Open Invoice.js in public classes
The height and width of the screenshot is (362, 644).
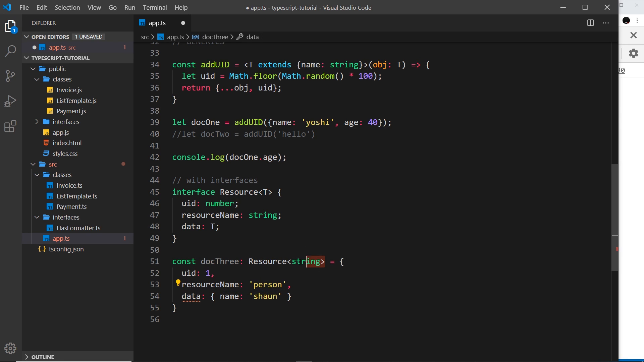pyautogui.click(x=69, y=90)
